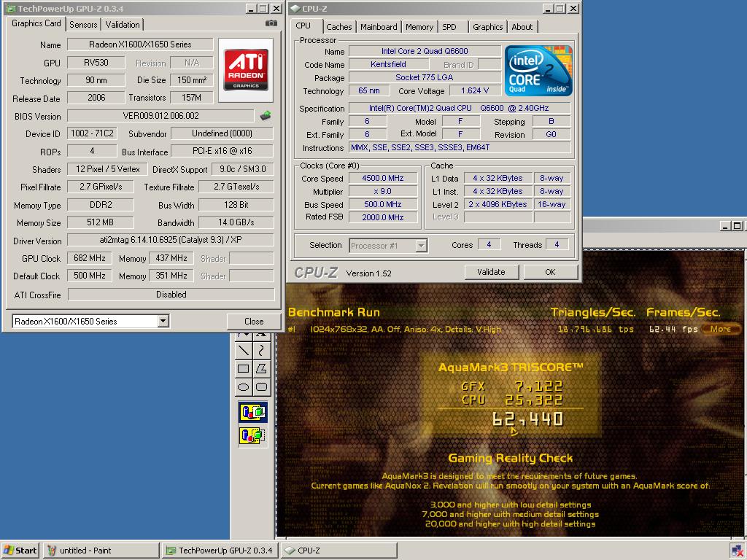Open the Memory tab in CPU-Z

[419, 27]
